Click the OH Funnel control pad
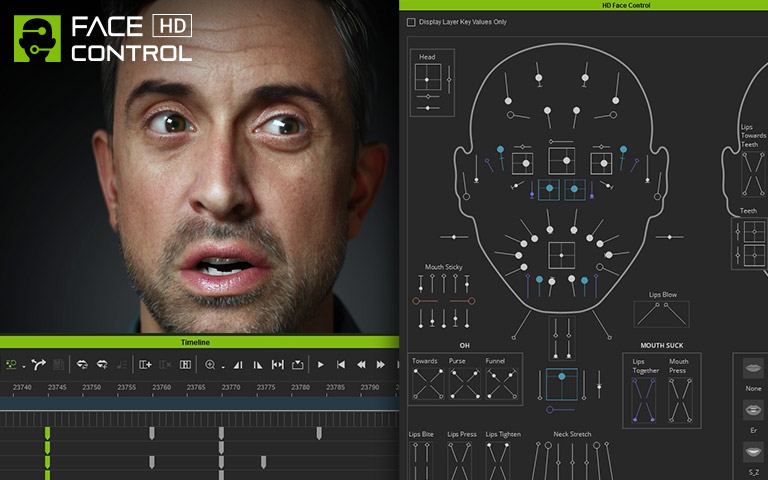This screenshot has height=480, width=768. tap(499, 384)
